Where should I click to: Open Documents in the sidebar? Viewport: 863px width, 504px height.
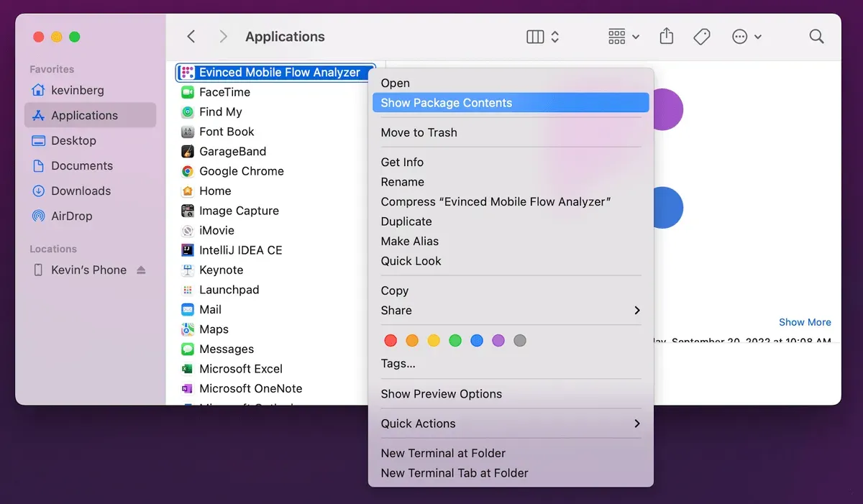[x=90, y=166]
